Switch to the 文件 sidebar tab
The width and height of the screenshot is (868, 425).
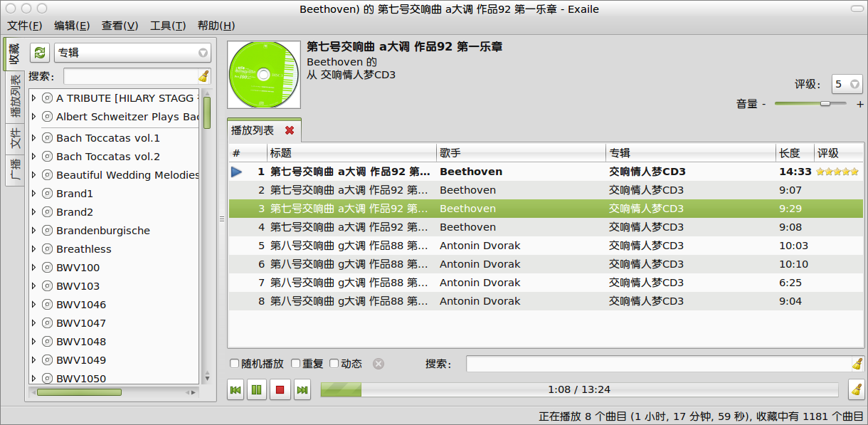[15, 138]
